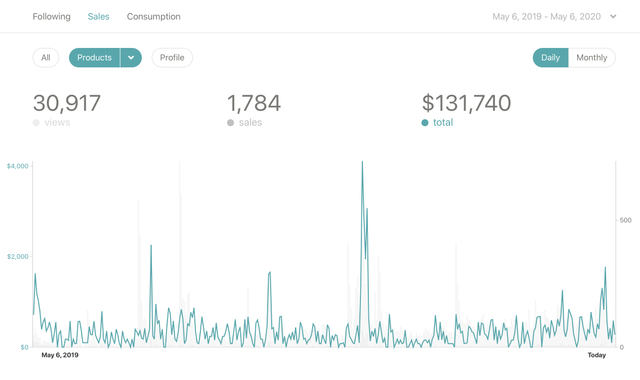Toggle the sales series dot
Viewport: 640px width, 380px height.
[231, 122]
